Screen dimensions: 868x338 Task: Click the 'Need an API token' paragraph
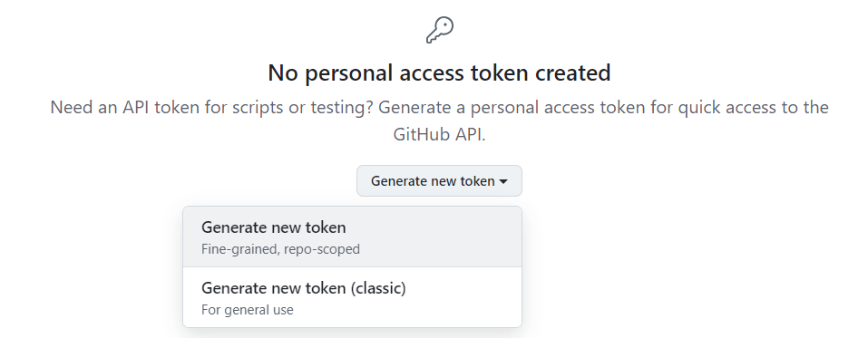[440, 121]
